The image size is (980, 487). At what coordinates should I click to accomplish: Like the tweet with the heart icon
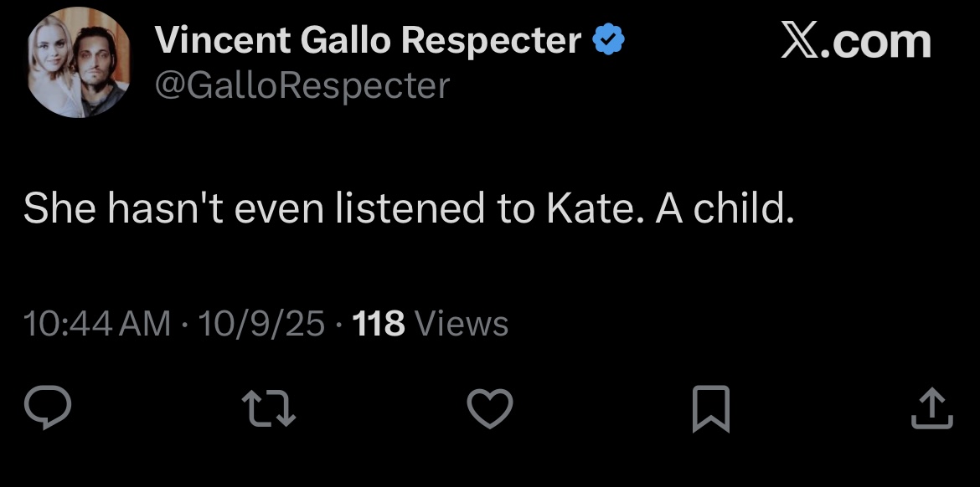(489, 409)
